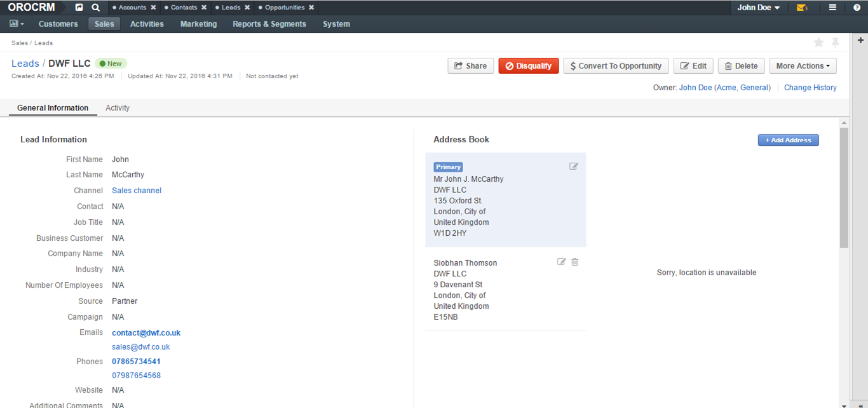This screenshot has height=408, width=868.
Task: Click email contact@dwf.co.uk
Action: [x=146, y=333]
